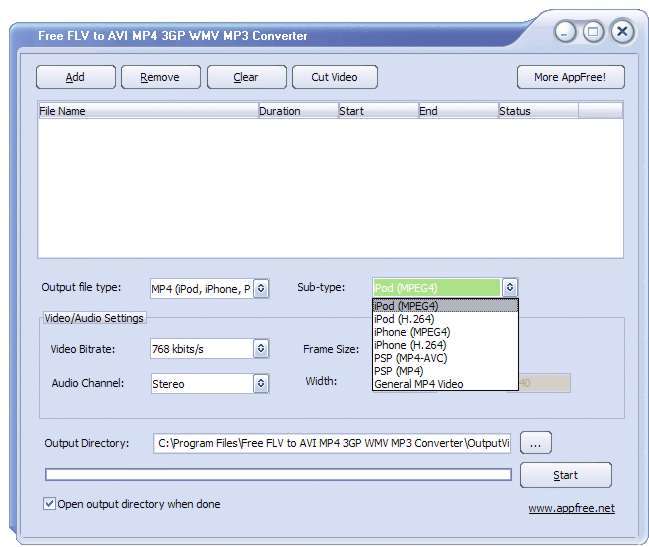Click the More AppFree! button

(x=570, y=77)
